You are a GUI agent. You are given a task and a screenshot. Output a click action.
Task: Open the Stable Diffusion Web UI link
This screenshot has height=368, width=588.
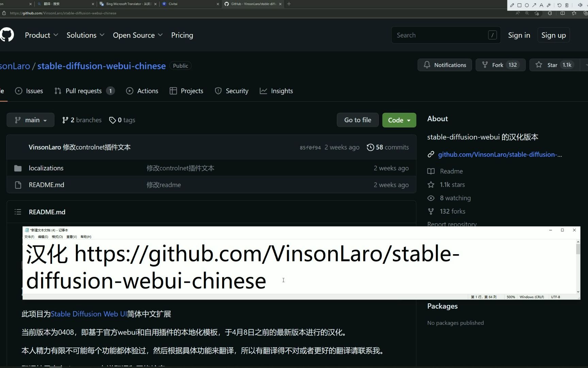tap(88, 314)
